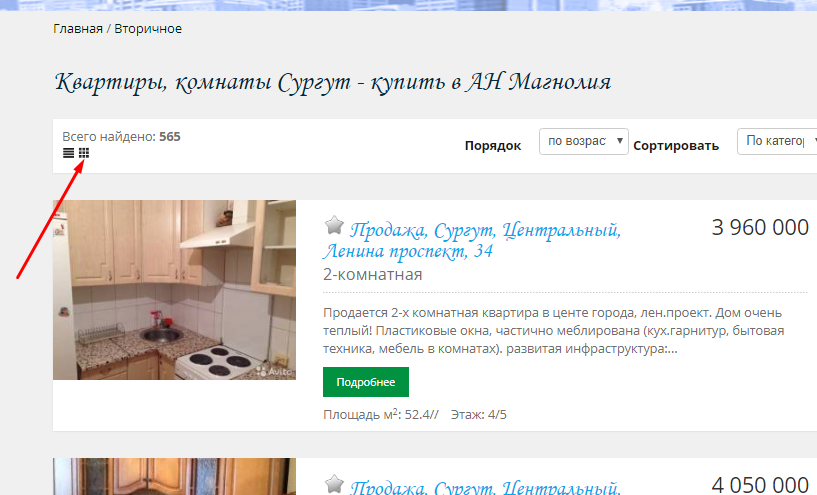
Task: Open photo thumbnail of 4 050 000 listing
Action: click(x=175, y=477)
